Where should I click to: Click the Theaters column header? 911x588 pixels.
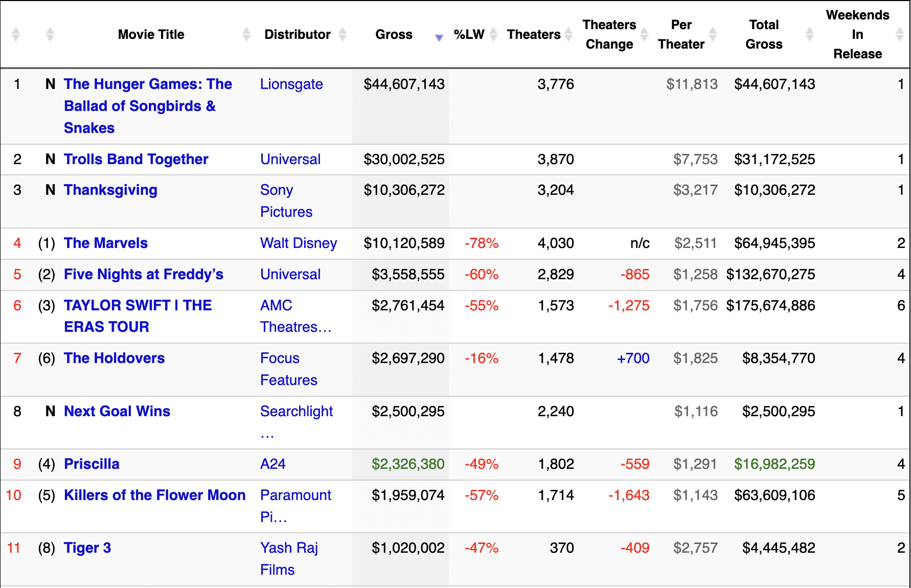click(x=534, y=34)
